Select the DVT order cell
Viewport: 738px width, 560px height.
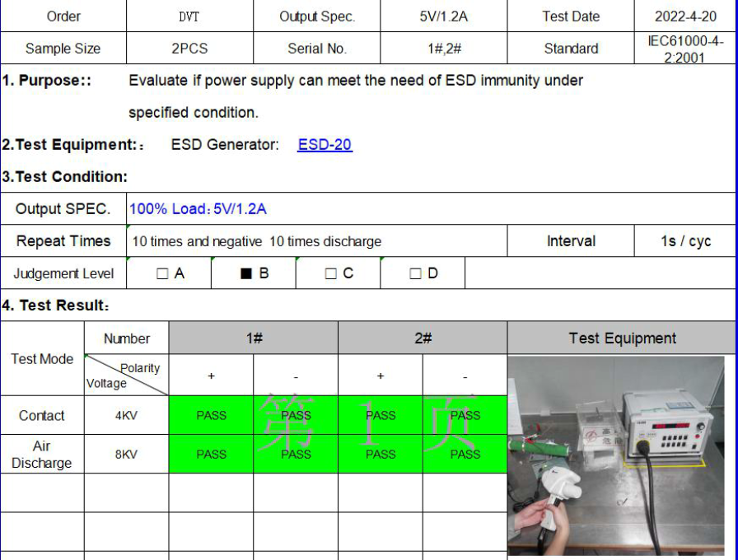tap(189, 16)
